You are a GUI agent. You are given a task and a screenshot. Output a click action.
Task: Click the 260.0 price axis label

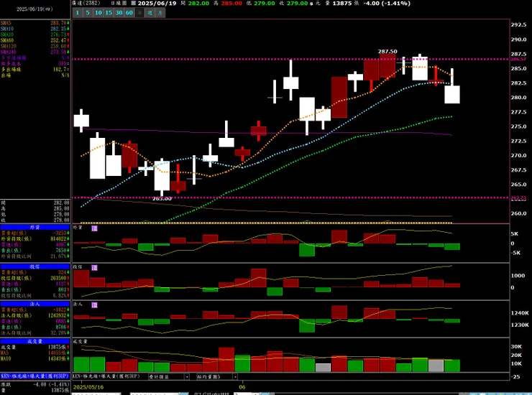click(518, 213)
